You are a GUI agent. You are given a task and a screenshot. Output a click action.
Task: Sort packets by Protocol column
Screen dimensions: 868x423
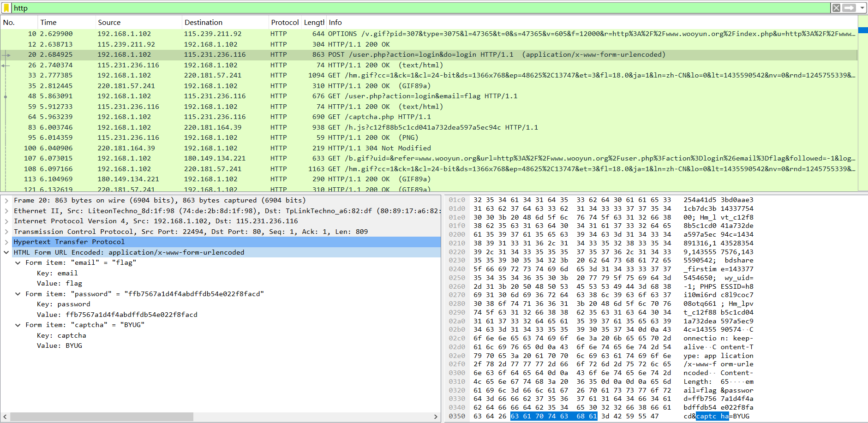(285, 23)
